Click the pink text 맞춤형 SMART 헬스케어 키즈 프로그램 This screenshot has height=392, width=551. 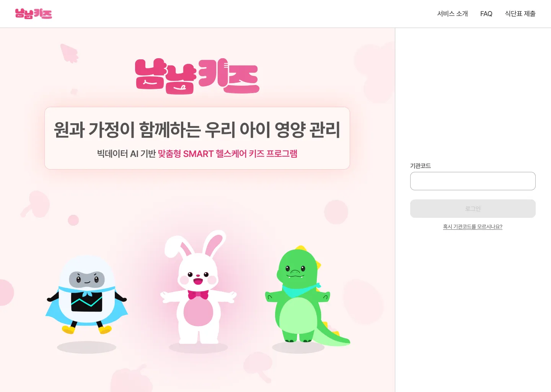pyautogui.click(x=228, y=154)
